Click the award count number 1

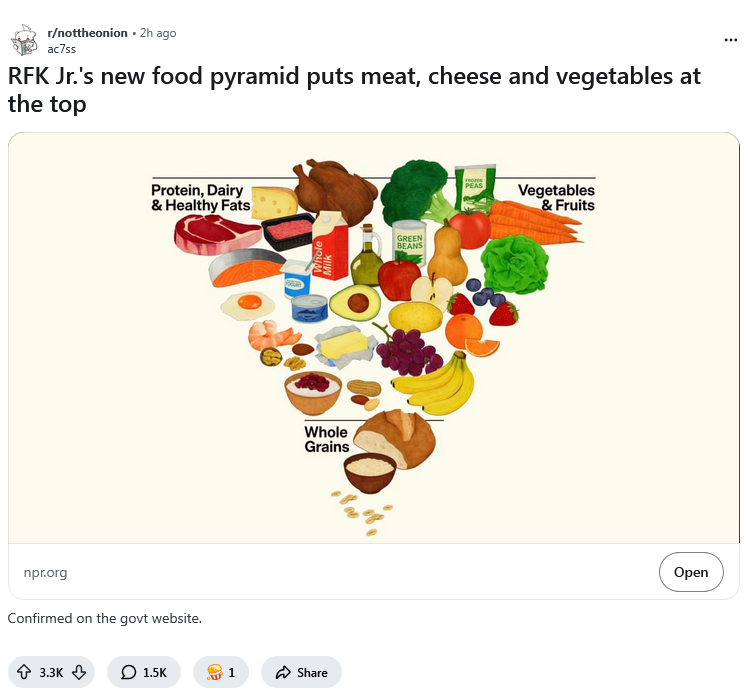pyautogui.click(x=231, y=672)
